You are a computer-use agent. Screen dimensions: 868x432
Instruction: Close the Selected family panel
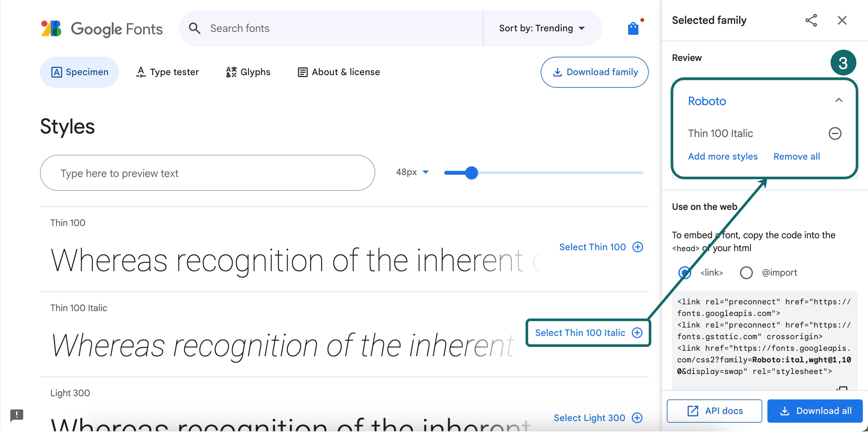point(842,20)
